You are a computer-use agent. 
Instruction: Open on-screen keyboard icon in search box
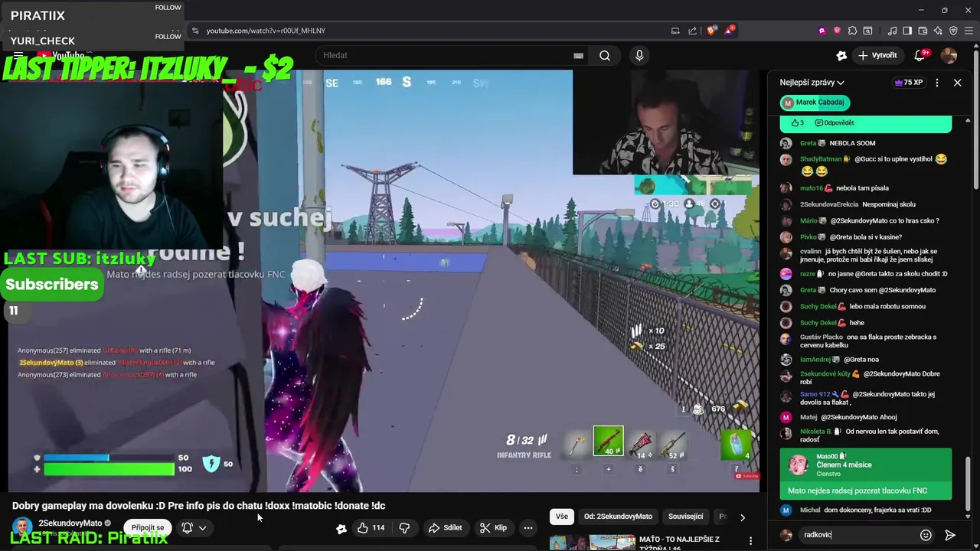click(579, 55)
